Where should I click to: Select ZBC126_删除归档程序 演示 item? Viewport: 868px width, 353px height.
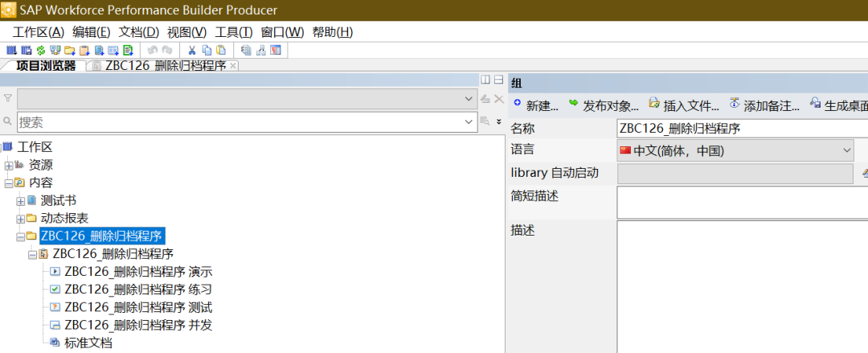tap(138, 272)
